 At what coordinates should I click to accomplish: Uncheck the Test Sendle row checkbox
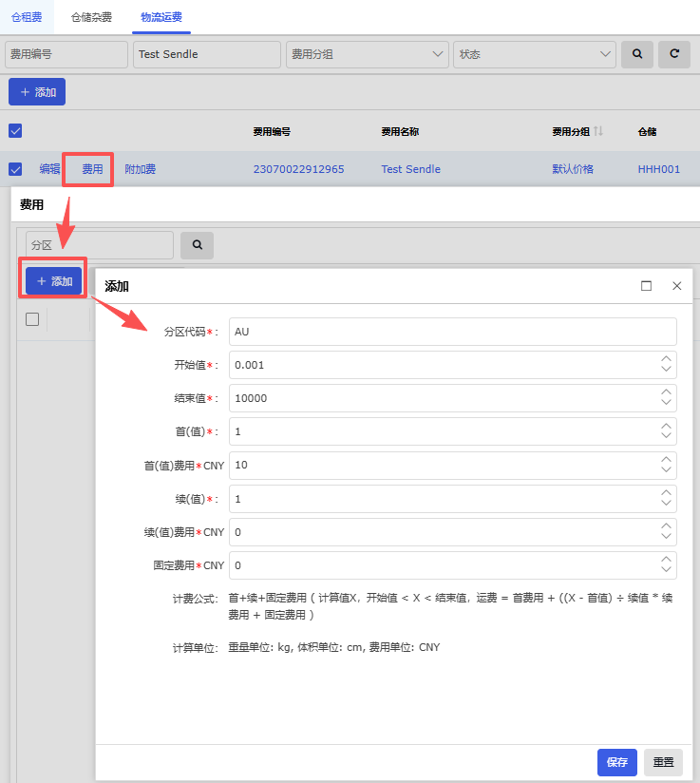(15, 169)
